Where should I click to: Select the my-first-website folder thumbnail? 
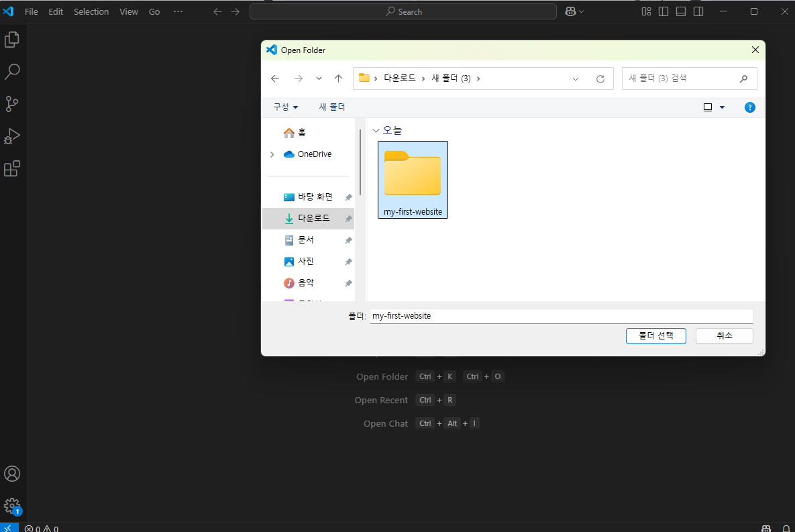[x=413, y=176]
